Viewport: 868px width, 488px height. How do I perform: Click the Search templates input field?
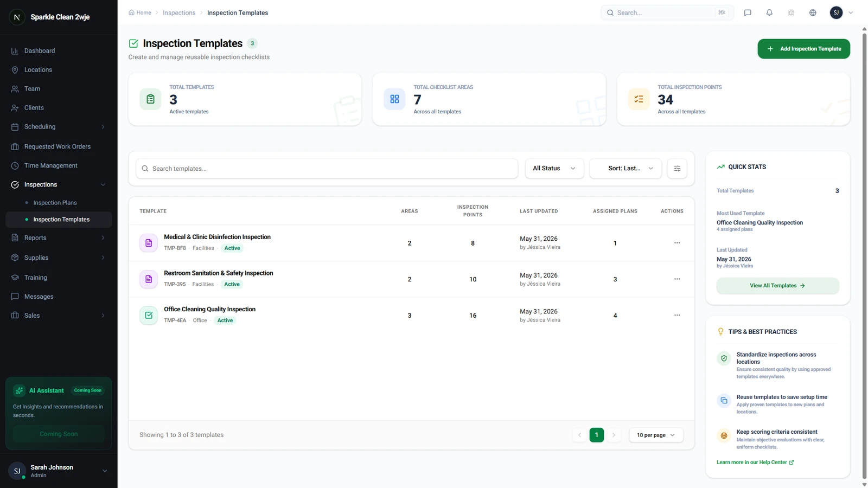[327, 169]
